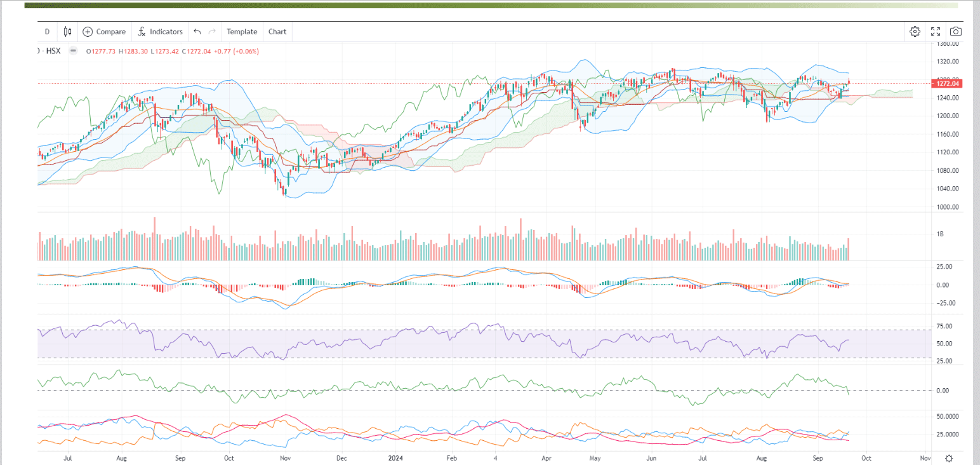Click the HSX symbol name in legend
This screenshot has height=465, width=980.
[x=54, y=51]
